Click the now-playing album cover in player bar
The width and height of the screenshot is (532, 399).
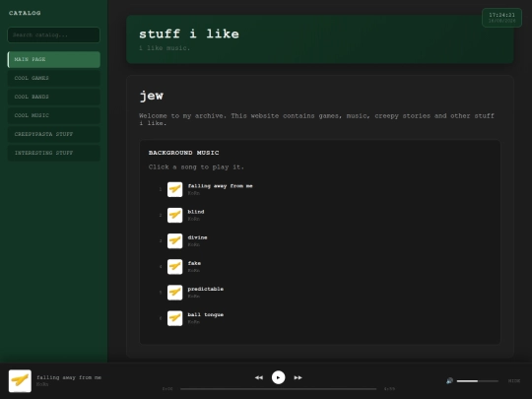[20, 381]
